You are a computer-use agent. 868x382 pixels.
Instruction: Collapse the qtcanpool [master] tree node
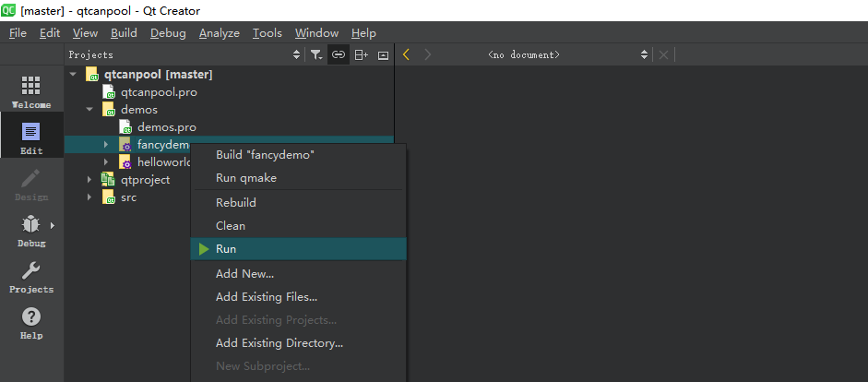(73, 74)
